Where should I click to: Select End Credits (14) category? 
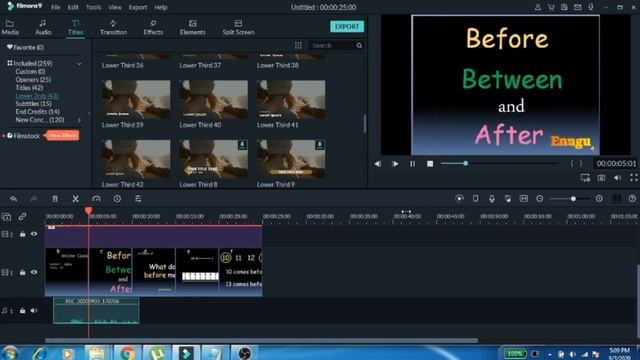[x=38, y=112]
